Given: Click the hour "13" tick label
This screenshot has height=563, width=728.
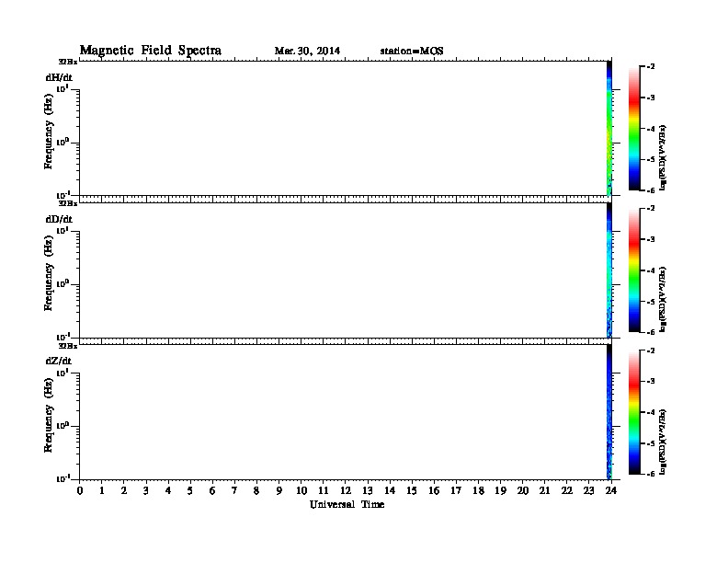Looking at the screenshot, I should (x=368, y=490).
